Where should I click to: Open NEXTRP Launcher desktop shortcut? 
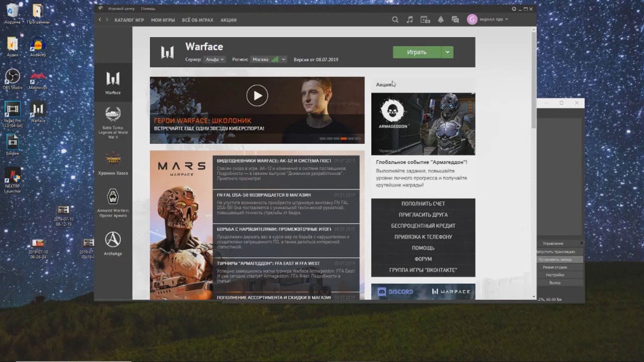(x=13, y=180)
